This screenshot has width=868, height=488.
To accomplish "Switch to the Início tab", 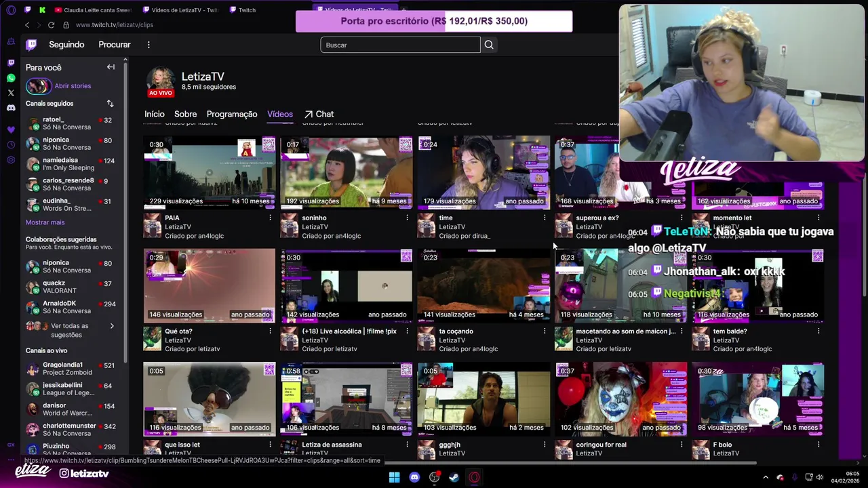I will tap(155, 114).
